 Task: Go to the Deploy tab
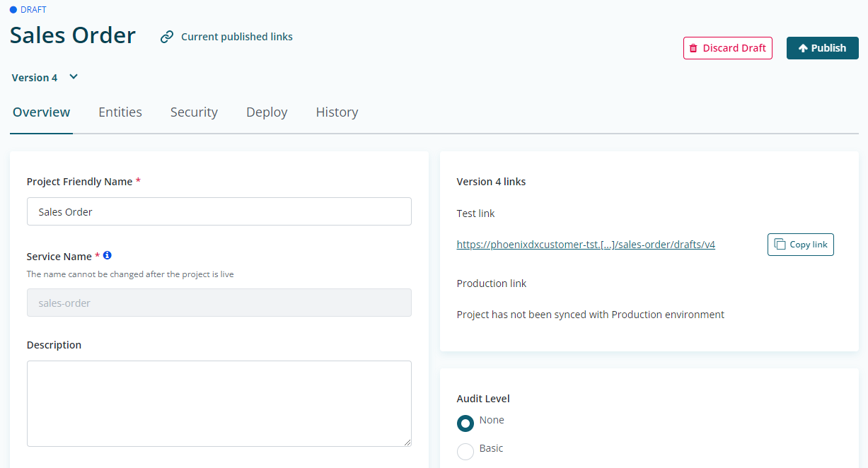pos(267,112)
